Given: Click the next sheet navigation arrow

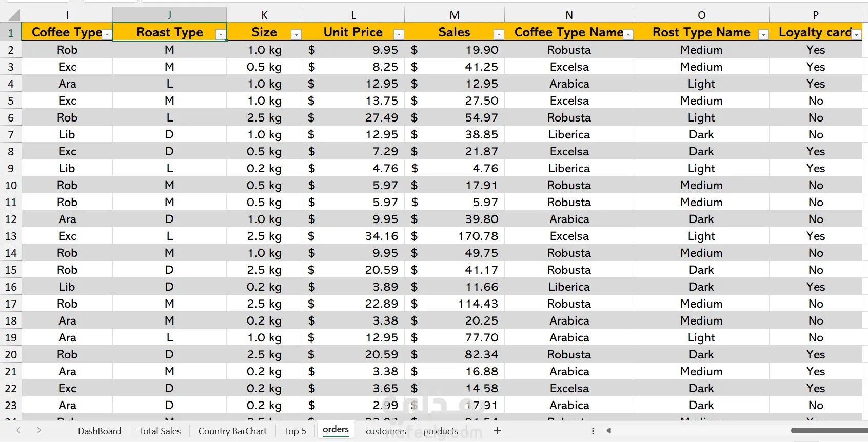Looking at the screenshot, I should point(39,430).
